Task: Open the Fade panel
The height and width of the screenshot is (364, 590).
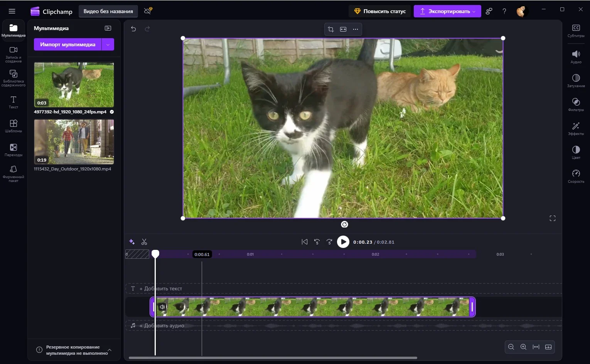Action: point(576,80)
